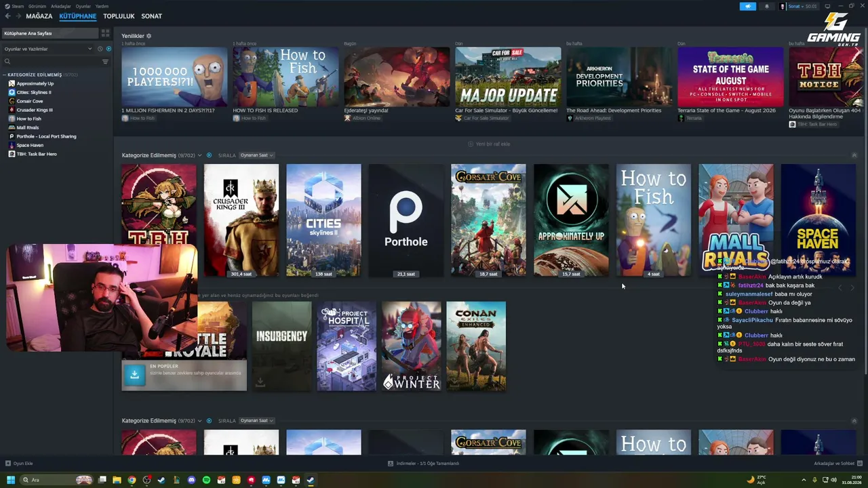868x488 pixels.
Task: Open advanced filter options icon in sidebar
Action: tap(105, 62)
